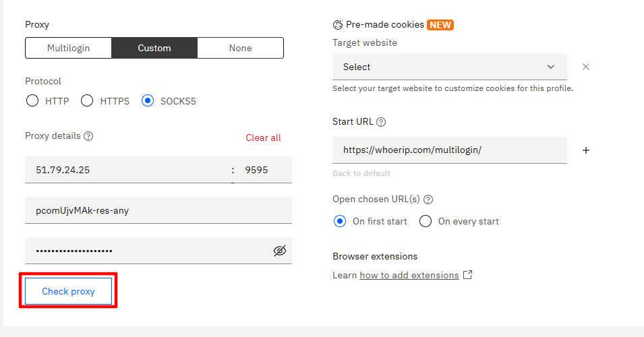Select the Custom proxy tab

154,48
